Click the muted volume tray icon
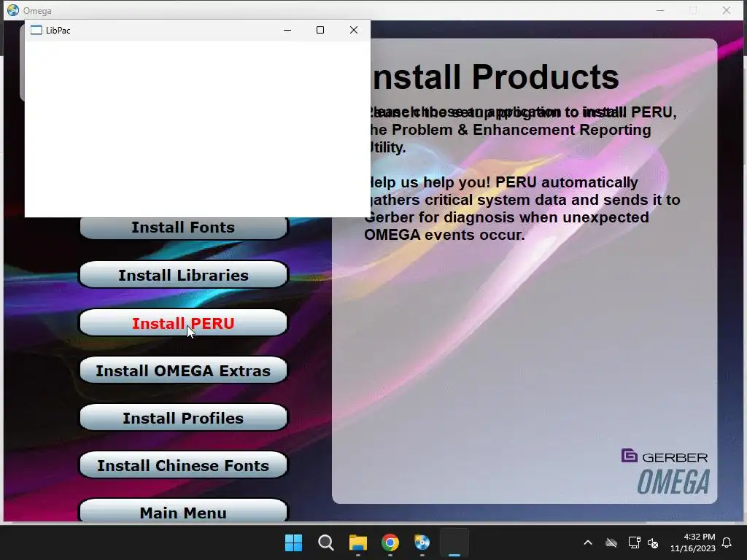The height and width of the screenshot is (560, 747). pos(653,542)
